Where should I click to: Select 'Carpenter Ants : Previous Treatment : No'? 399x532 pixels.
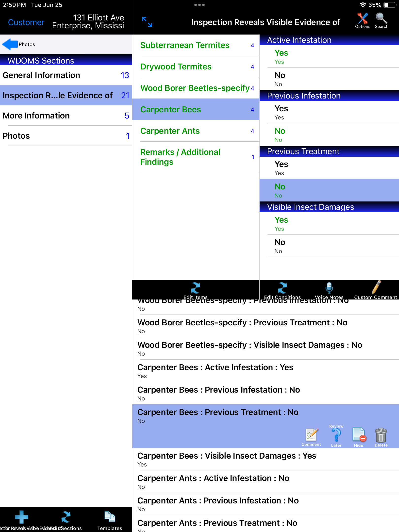pyautogui.click(x=266, y=524)
